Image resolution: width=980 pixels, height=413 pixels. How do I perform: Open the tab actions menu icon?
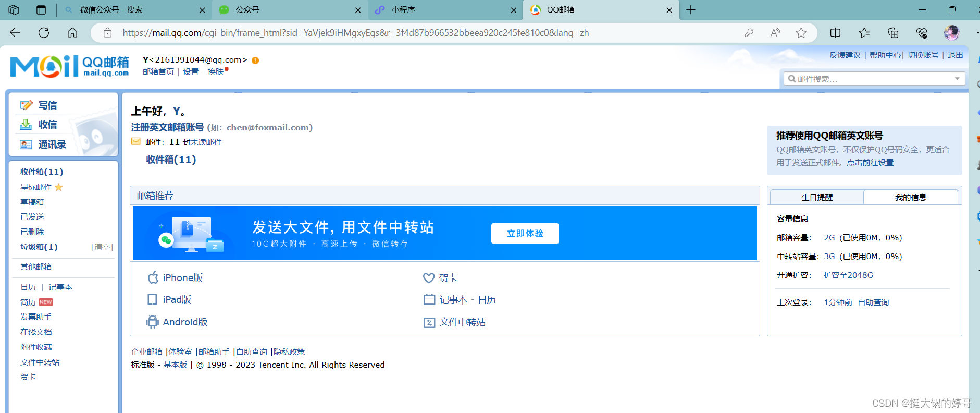[41, 10]
